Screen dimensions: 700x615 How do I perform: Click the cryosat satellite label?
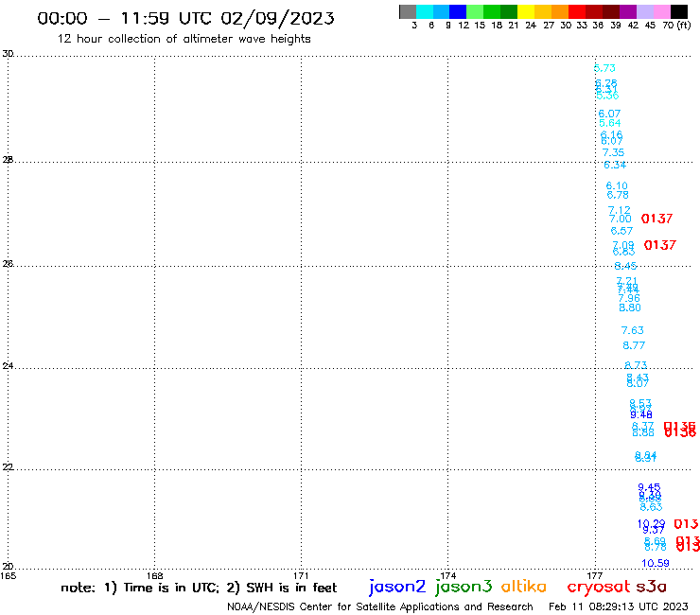[x=598, y=588]
